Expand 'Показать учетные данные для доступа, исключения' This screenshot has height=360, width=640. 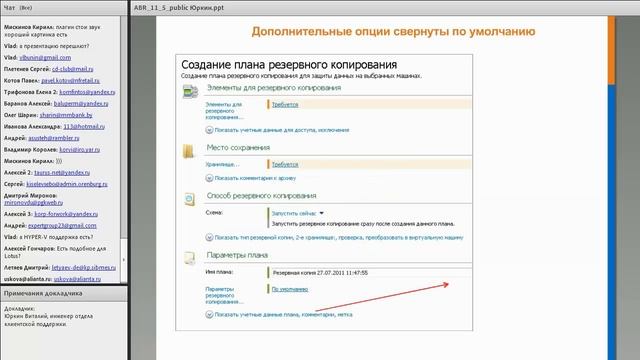(277, 130)
